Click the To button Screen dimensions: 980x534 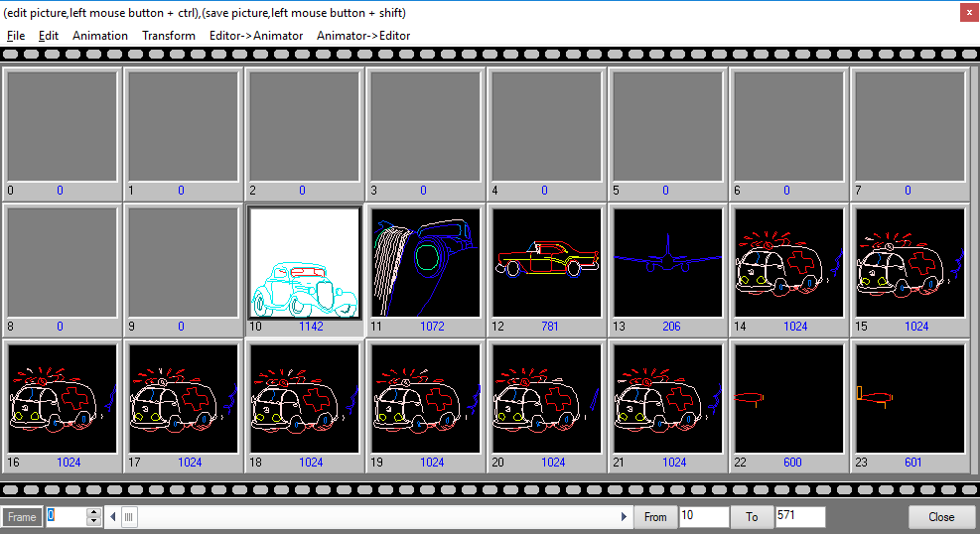click(x=752, y=517)
